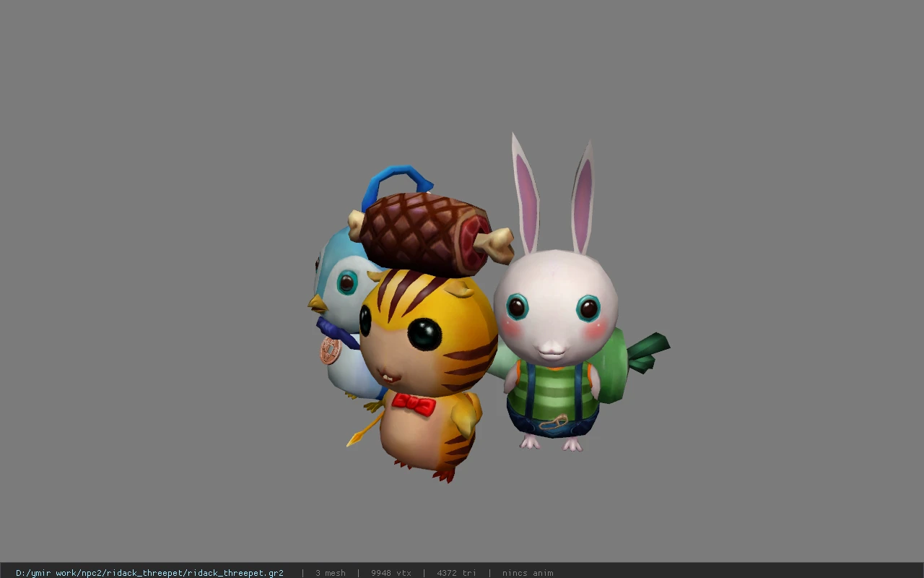Image resolution: width=924 pixels, height=578 pixels.
Task: Click the 'nincs anim' status text
Action: click(528, 573)
